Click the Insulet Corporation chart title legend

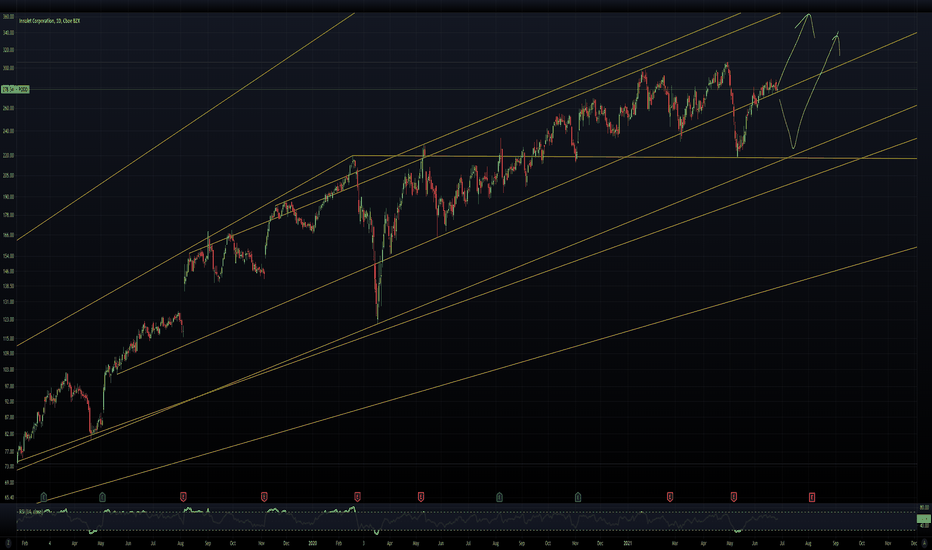49,21
